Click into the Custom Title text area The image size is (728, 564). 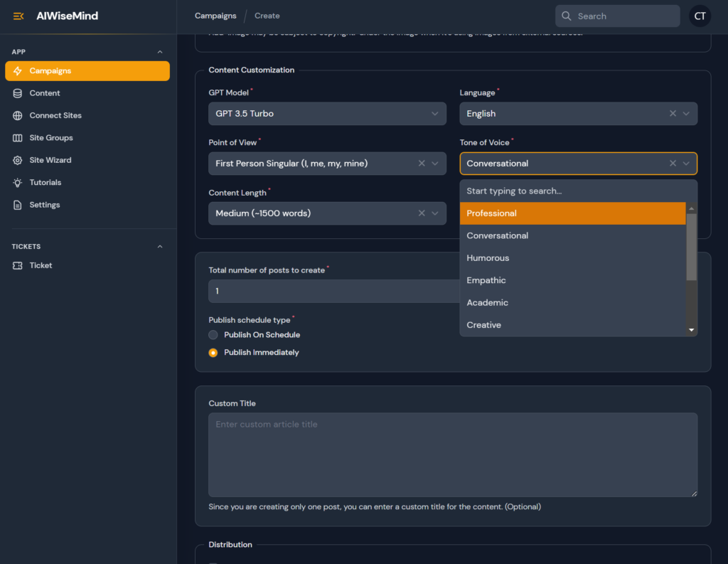452,454
